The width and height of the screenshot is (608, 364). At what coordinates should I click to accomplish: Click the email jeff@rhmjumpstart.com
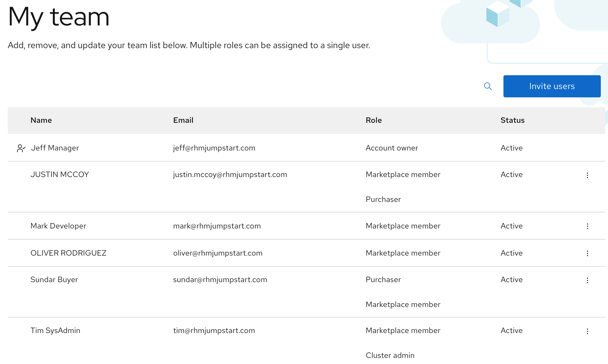[214, 148]
